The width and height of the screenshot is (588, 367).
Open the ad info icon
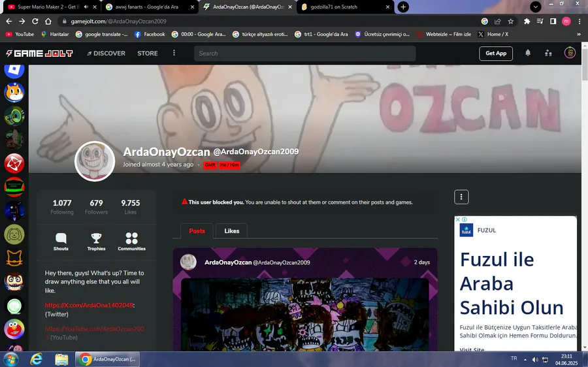[465, 219]
